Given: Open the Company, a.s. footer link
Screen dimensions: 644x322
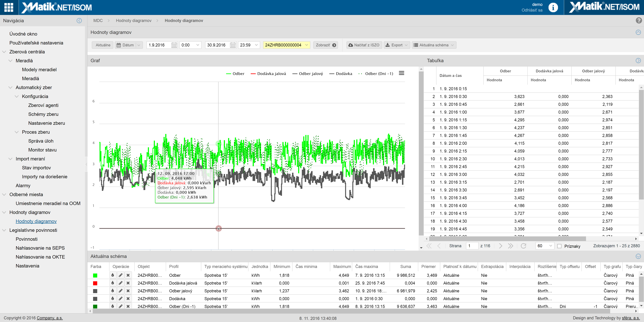Looking at the screenshot, I should coord(50,318).
